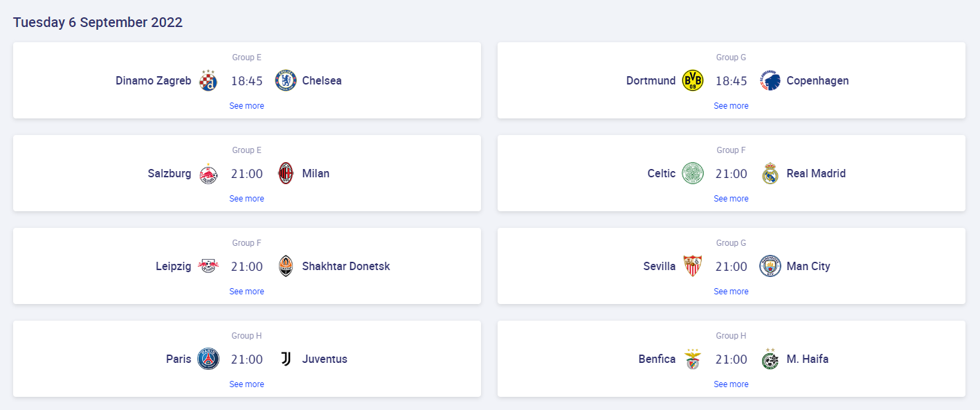Click the Leipzig club logo
Viewport: 980px width, 410px height.
pyautogui.click(x=208, y=266)
